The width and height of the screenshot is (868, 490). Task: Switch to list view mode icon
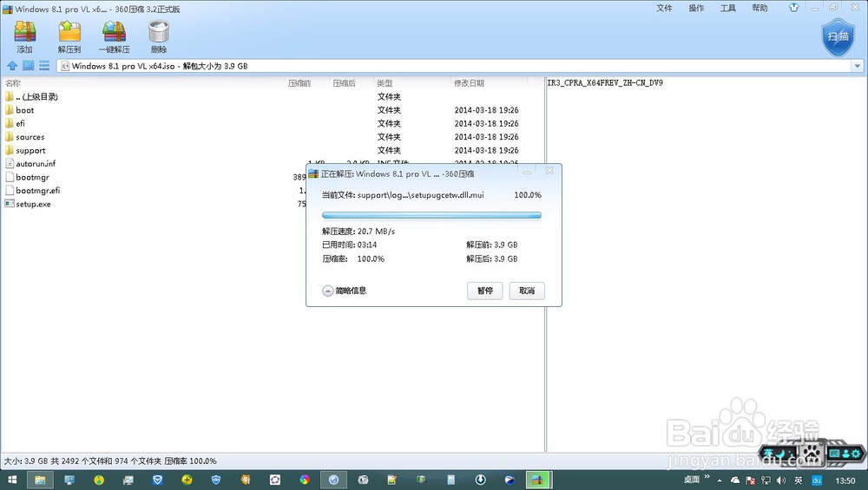point(44,66)
